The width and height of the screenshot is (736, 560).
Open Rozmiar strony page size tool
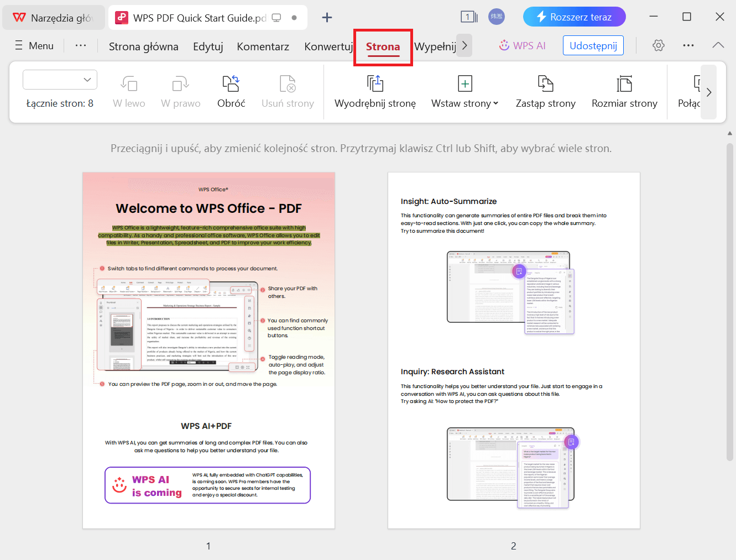point(624,92)
